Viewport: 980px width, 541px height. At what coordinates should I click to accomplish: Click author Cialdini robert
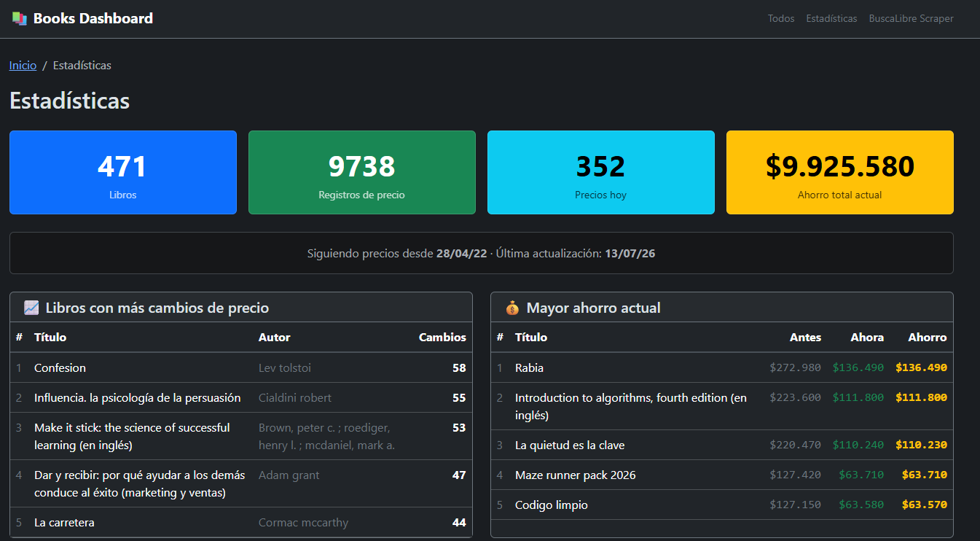click(295, 398)
